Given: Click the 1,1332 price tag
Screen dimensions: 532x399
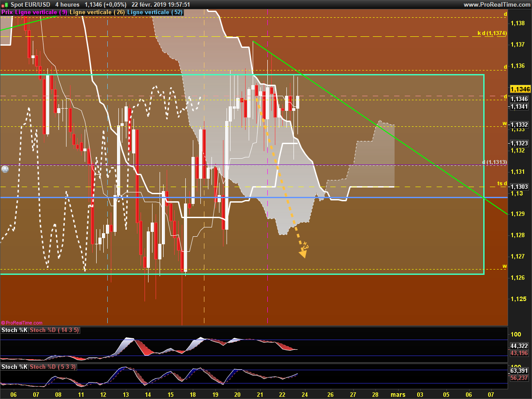Looking at the screenshot, I should click(x=519, y=125).
